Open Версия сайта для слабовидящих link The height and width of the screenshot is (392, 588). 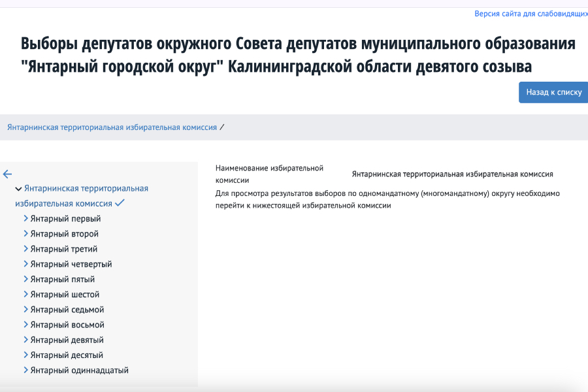pos(531,14)
